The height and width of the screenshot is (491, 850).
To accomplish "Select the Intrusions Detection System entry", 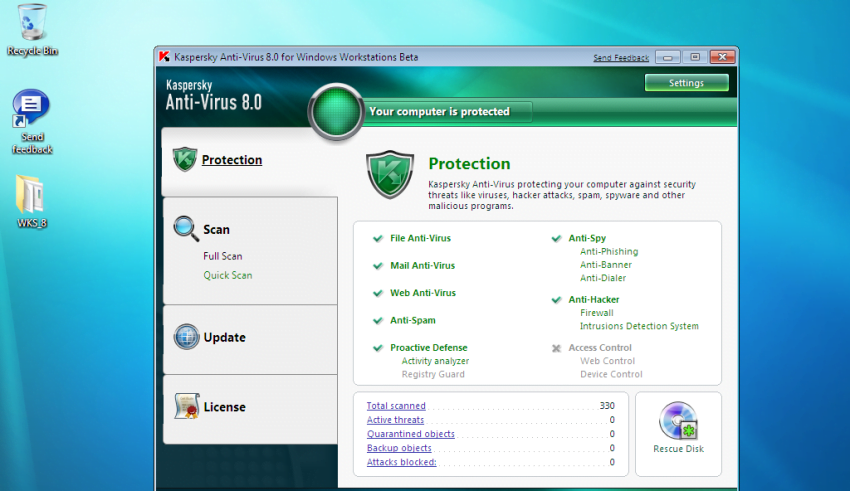I will (639, 326).
